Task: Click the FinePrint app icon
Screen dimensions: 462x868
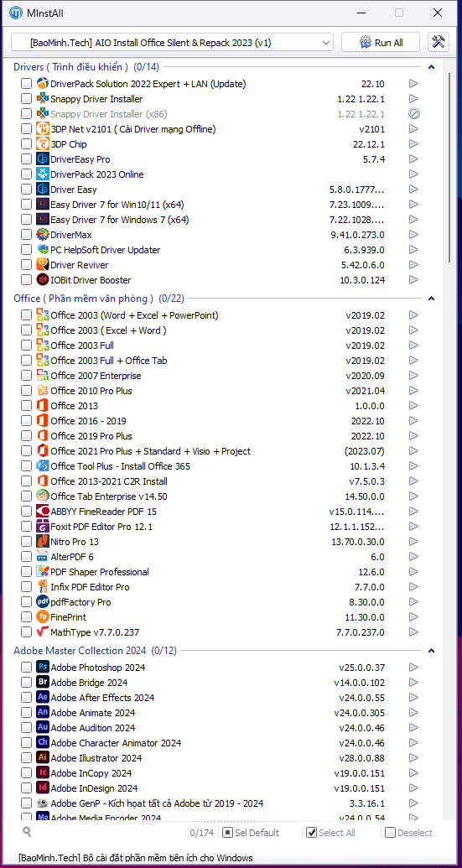Action: [43, 616]
